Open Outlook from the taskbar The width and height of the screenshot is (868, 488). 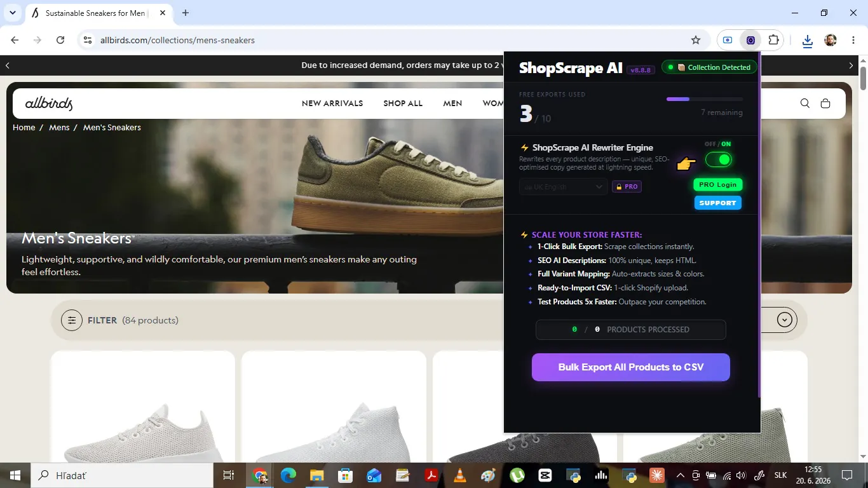click(x=374, y=475)
